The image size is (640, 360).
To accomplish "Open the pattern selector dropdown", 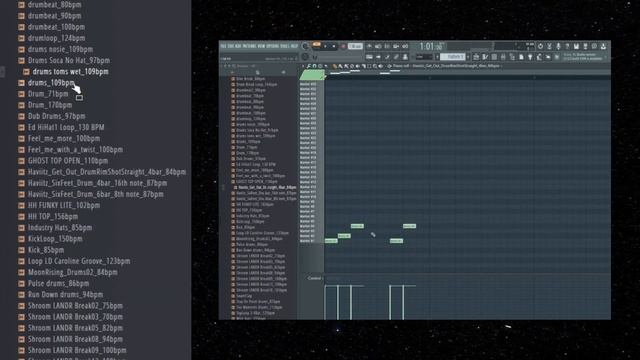I will point(453,57).
